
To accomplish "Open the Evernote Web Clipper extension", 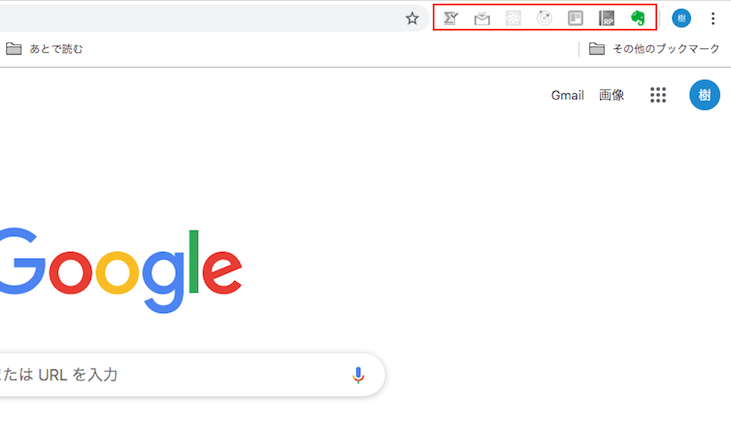I will pos(638,18).
